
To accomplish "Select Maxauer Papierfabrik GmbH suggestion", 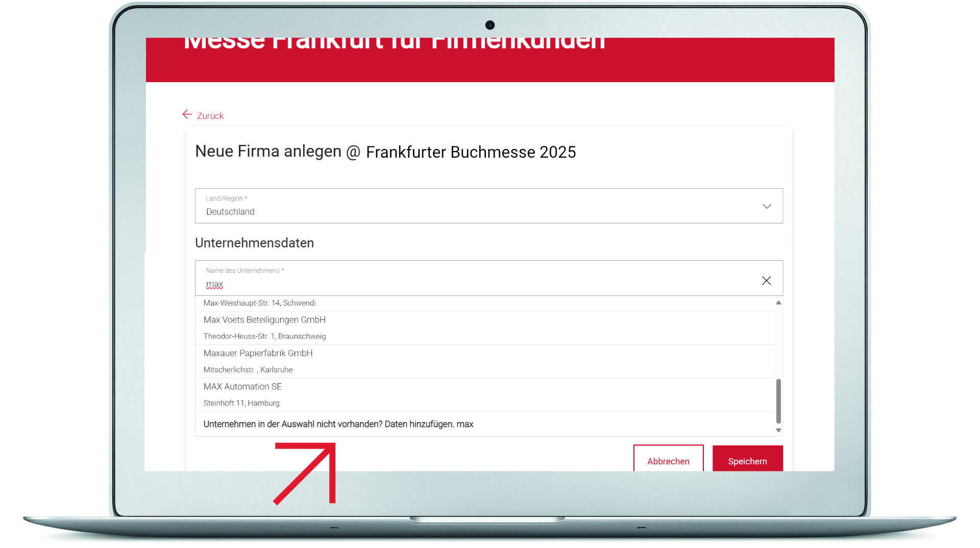I will pyautogui.click(x=258, y=353).
